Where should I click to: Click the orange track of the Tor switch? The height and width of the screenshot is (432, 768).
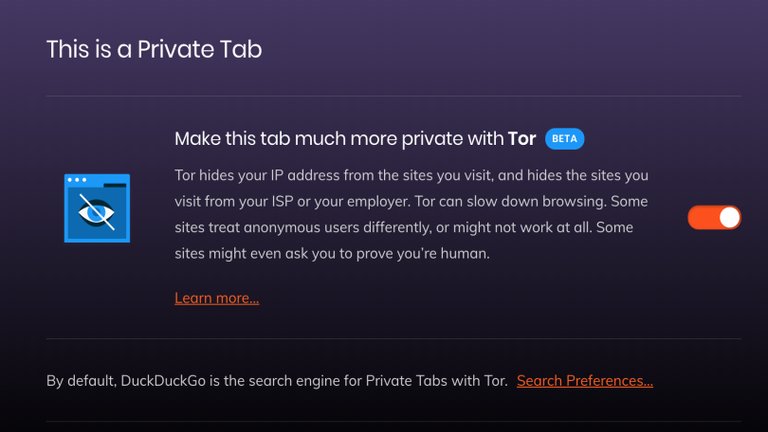(x=702, y=217)
